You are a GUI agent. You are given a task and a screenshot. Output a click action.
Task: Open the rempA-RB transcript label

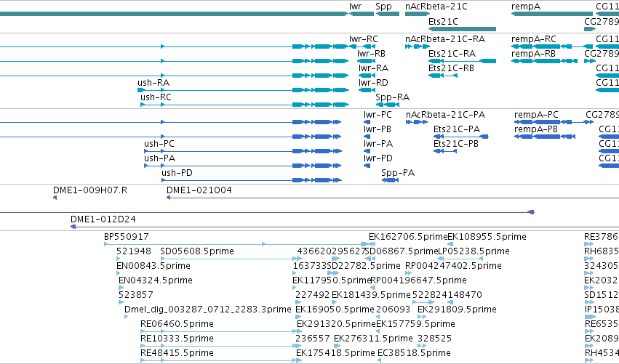533,54
